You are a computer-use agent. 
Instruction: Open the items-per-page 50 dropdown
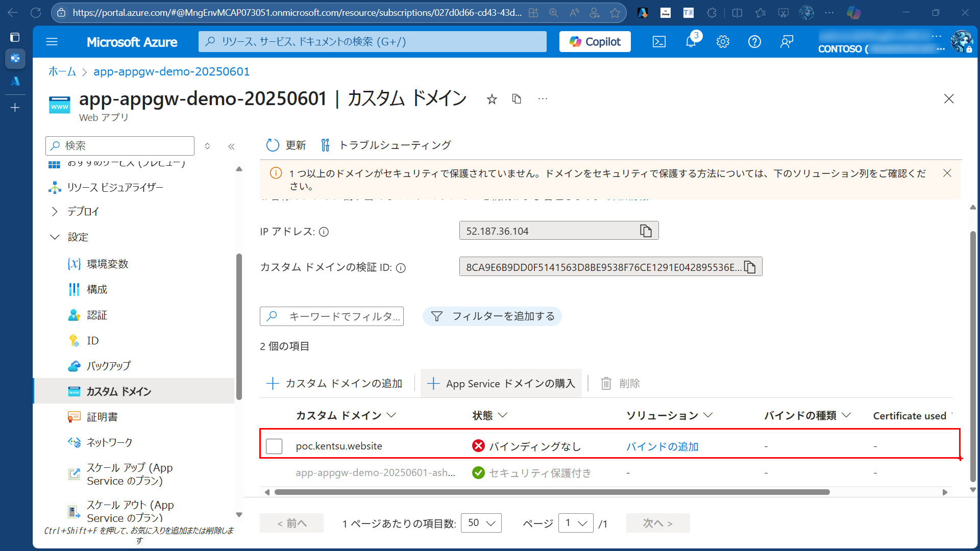(481, 523)
